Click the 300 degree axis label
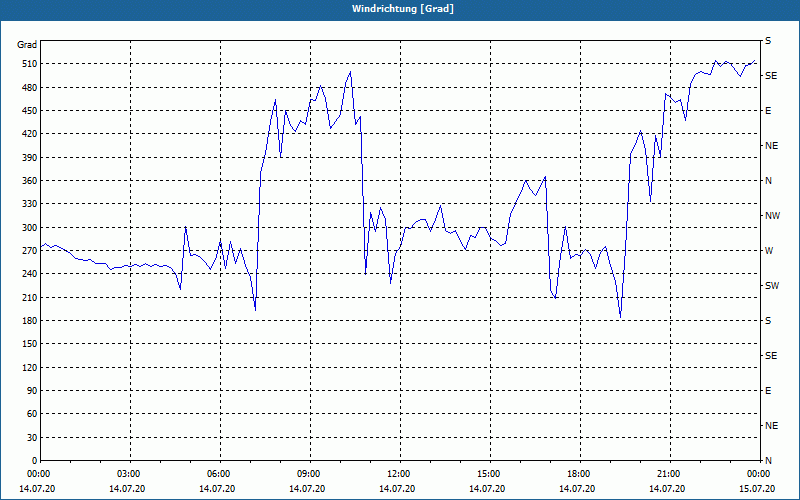This screenshot has width=800, height=500. (x=29, y=228)
